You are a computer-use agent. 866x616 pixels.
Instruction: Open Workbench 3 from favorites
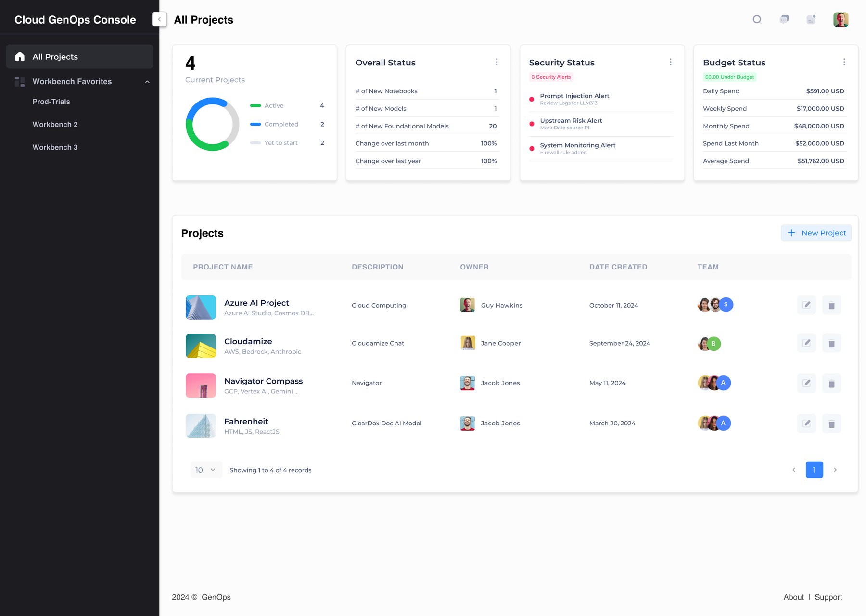point(55,147)
